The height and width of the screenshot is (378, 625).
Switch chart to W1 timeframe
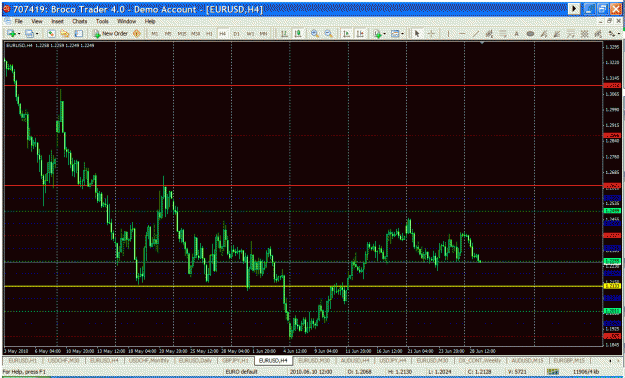click(250, 34)
